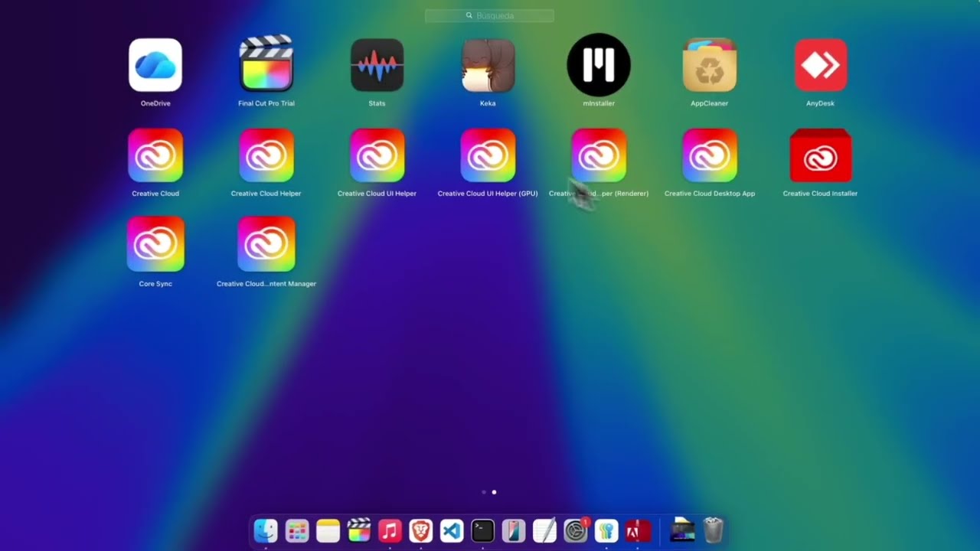This screenshot has width=980, height=551.
Task: Click the "AppCleaner" label
Action: pos(710,103)
